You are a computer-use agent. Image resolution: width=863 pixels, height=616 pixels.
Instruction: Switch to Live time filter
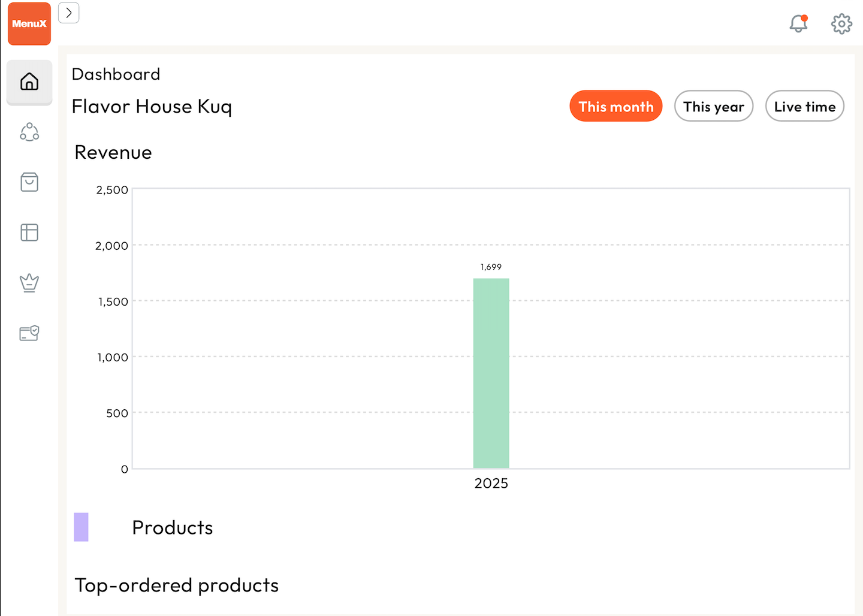point(805,106)
